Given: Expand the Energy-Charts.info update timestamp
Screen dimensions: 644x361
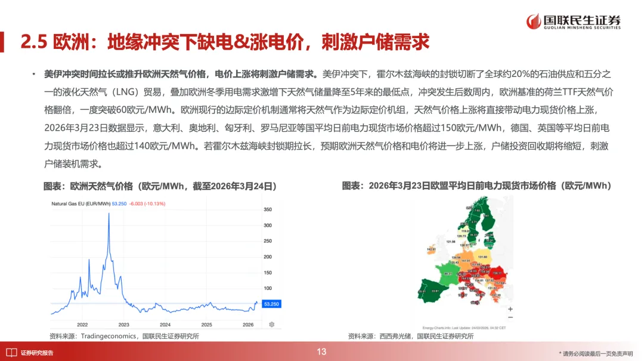Looking at the screenshot, I should (x=464, y=327).
